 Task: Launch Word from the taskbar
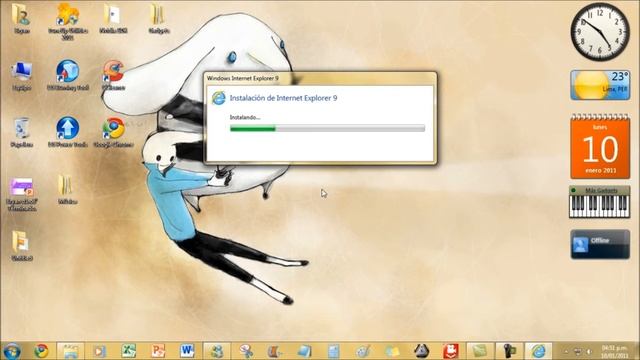[x=187, y=351]
